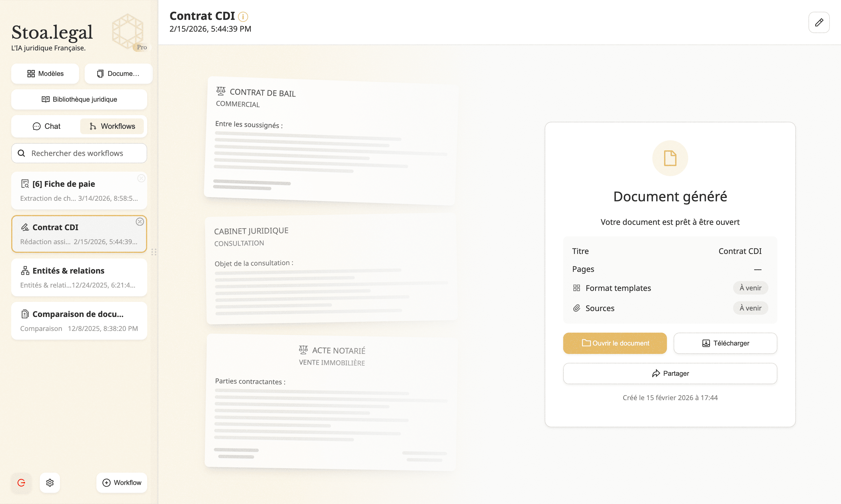Click the pencil edit icon top right
This screenshot has width=841, height=504.
tap(819, 22)
